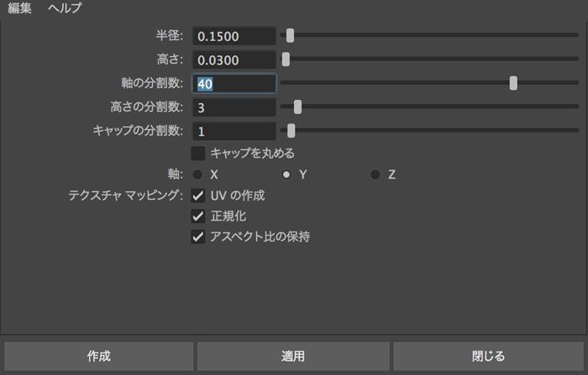Click the 作成 button

(98, 356)
